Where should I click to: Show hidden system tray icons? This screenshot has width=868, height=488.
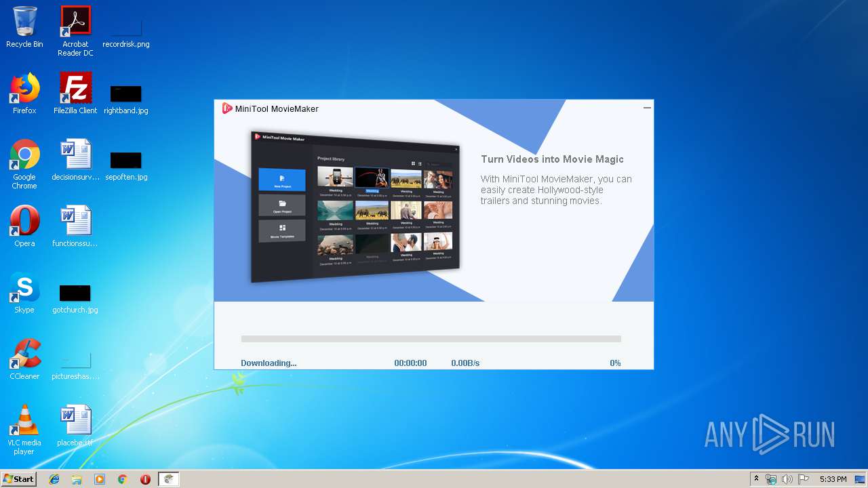pos(757,479)
